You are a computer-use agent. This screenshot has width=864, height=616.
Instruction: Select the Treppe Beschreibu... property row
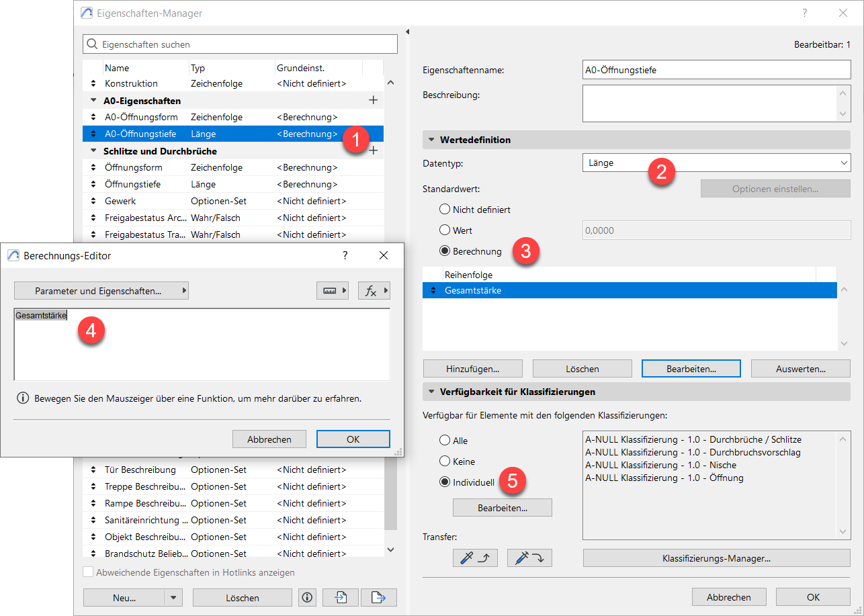click(x=233, y=486)
